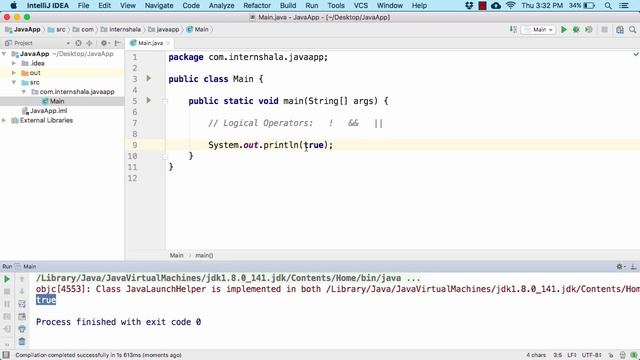Open the Main run configuration dropdown

[538, 29]
